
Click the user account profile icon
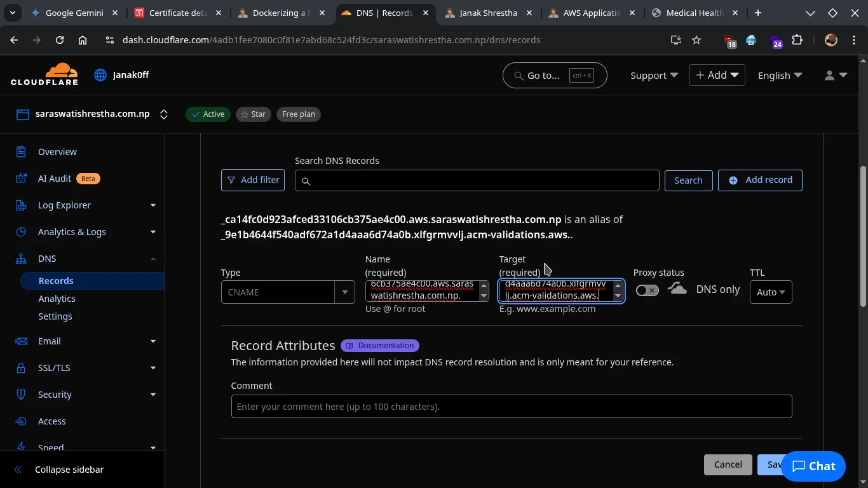(835, 75)
